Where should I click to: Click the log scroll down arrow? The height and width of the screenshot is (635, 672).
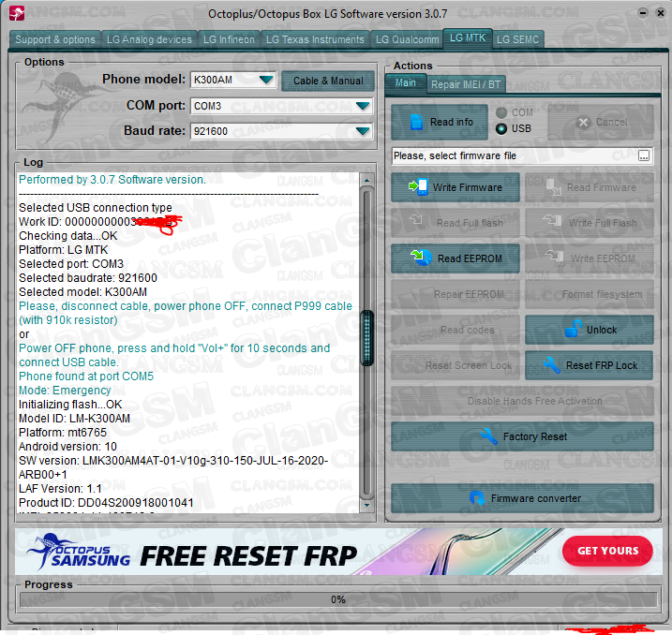[366, 505]
